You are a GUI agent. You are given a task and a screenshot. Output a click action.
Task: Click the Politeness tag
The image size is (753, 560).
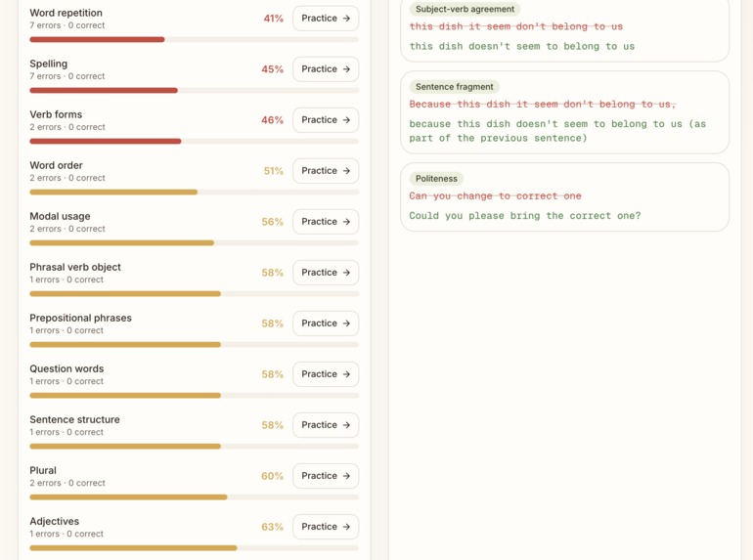(436, 179)
